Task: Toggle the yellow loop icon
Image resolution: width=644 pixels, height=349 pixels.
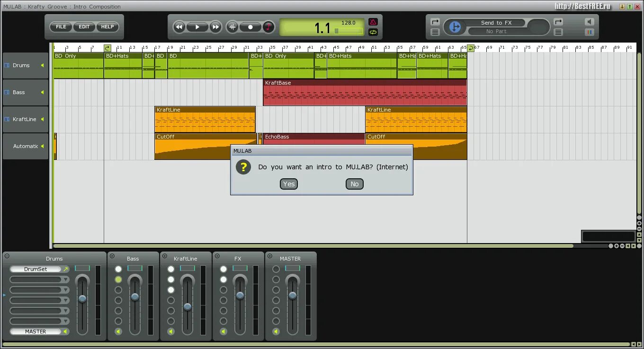Action: coord(373,32)
